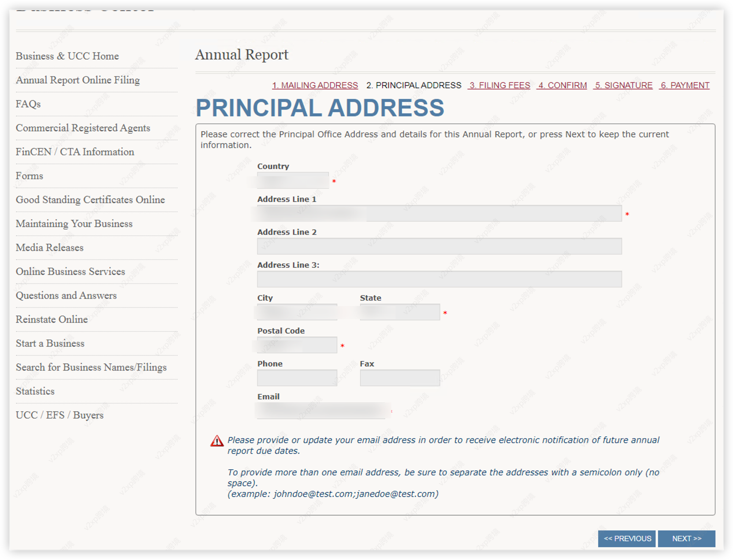Click the NEXT >> button

[x=686, y=539]
